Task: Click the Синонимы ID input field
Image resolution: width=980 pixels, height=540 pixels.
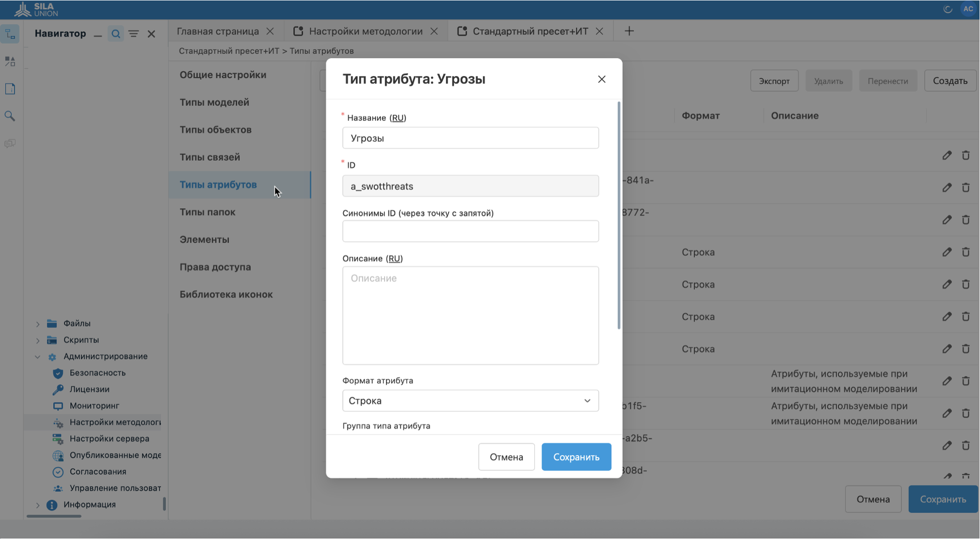Action: pyautogui.click(x=470, y=231)
